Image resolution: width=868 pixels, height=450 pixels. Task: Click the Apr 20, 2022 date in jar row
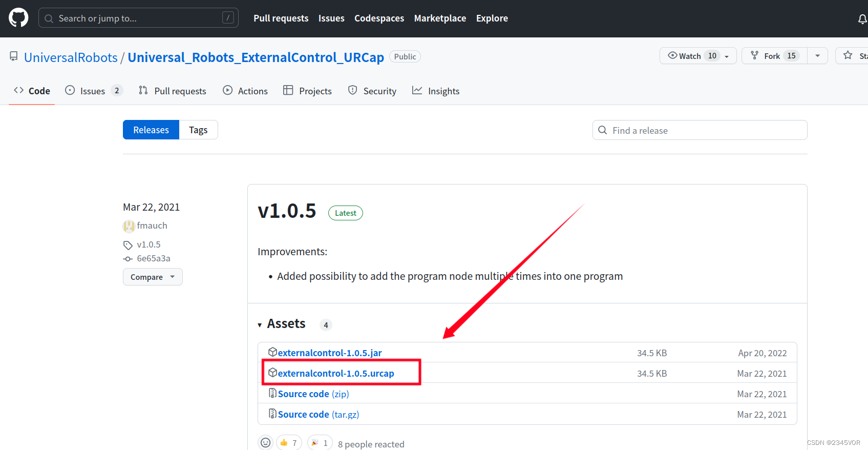tap(763, 353)
